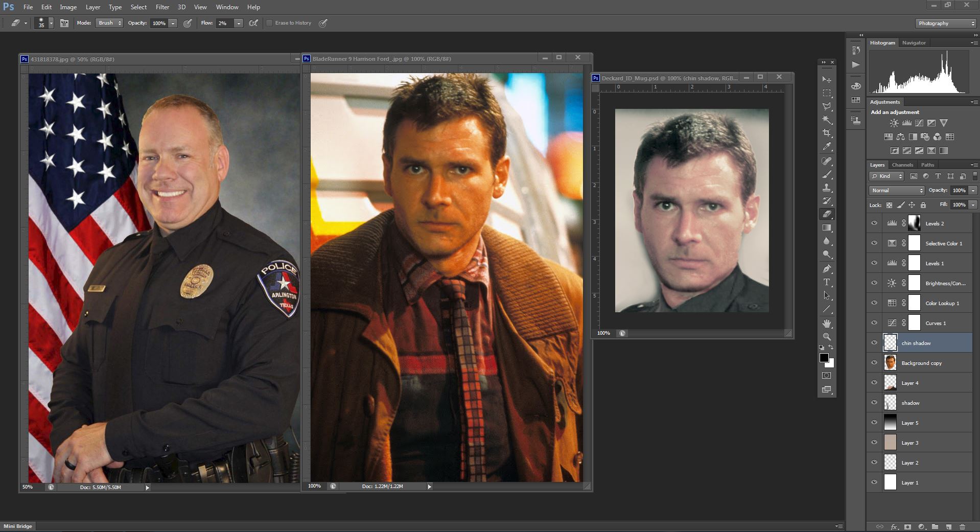Select the Polygonal Lasso tool
980x532 pixels.
[827, 106]
